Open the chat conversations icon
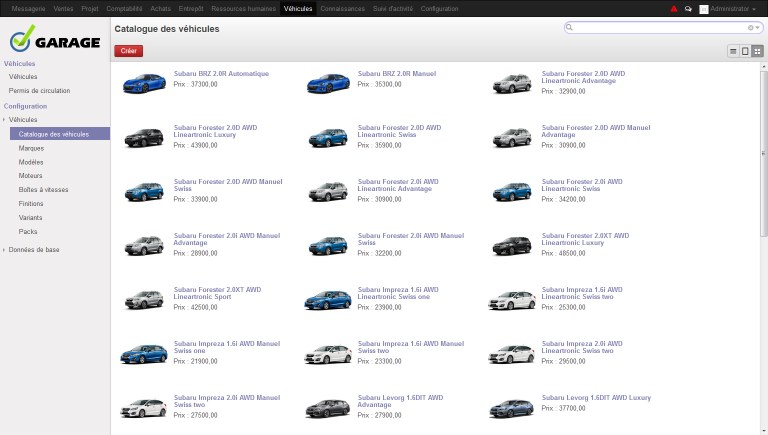 (688, 8)
